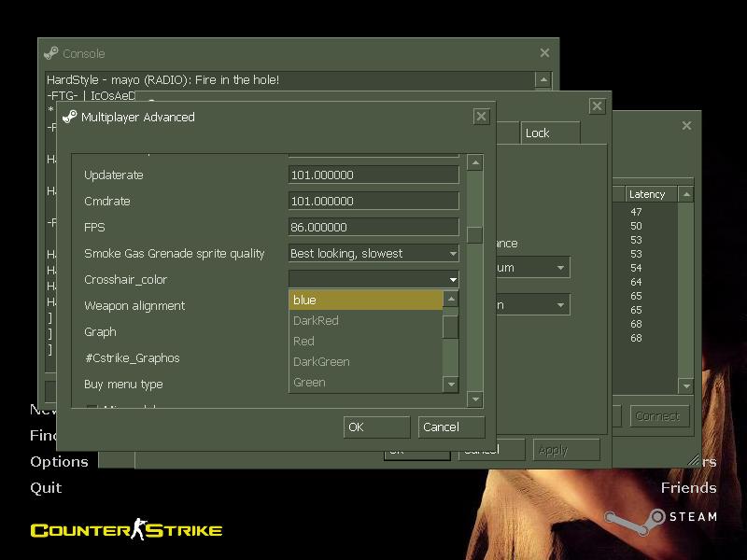The width and height of the screenshot is (747, 560).
Task: Click the Steam logo at bottom right
Action: click(660, 521)
